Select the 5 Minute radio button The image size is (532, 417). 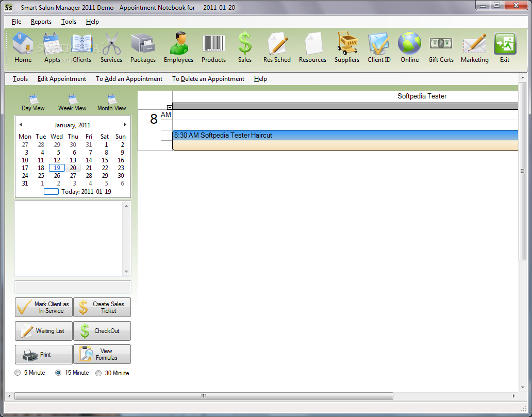pyautogui.click(x=18, y=373)
